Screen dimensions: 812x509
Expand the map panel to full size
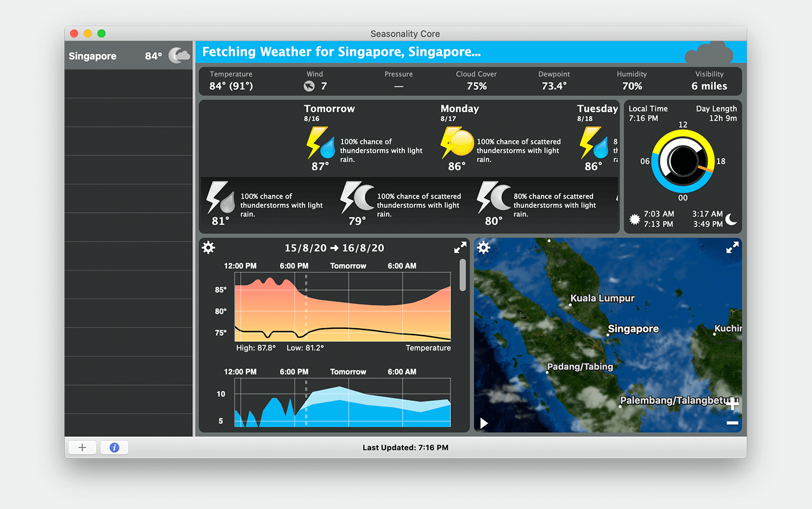click(x=733, y=248)
